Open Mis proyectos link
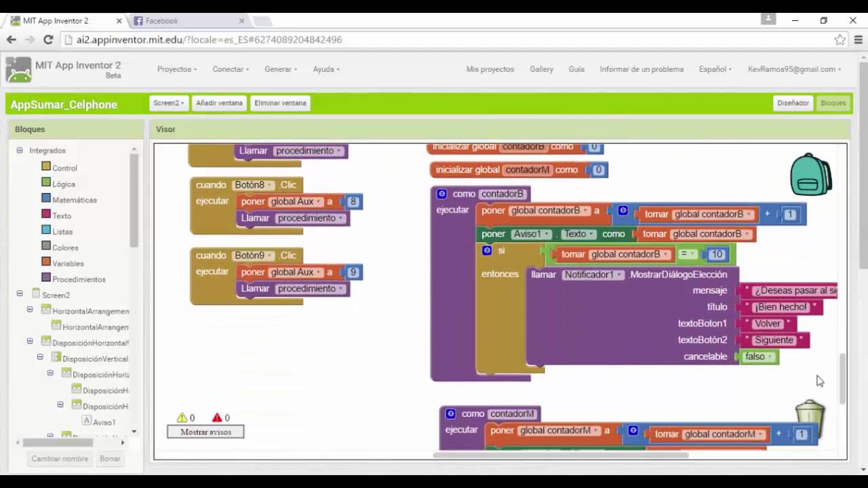 [x=490, y=69]
